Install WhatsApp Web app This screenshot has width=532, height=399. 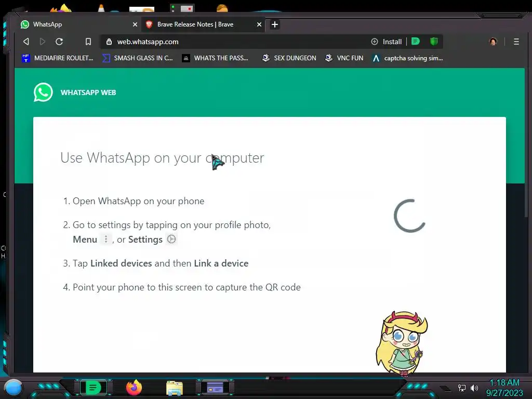(387, 42)
